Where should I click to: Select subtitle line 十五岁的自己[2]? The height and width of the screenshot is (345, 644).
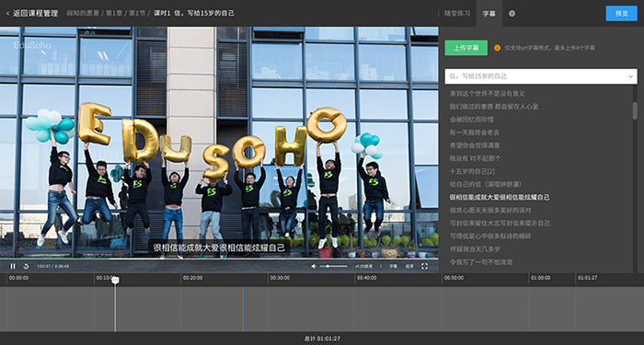[472, 171]
